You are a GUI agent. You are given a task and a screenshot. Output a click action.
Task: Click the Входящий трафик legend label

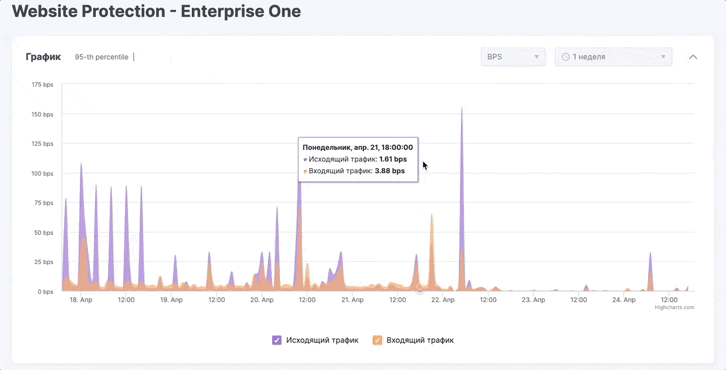pos(420,340)
